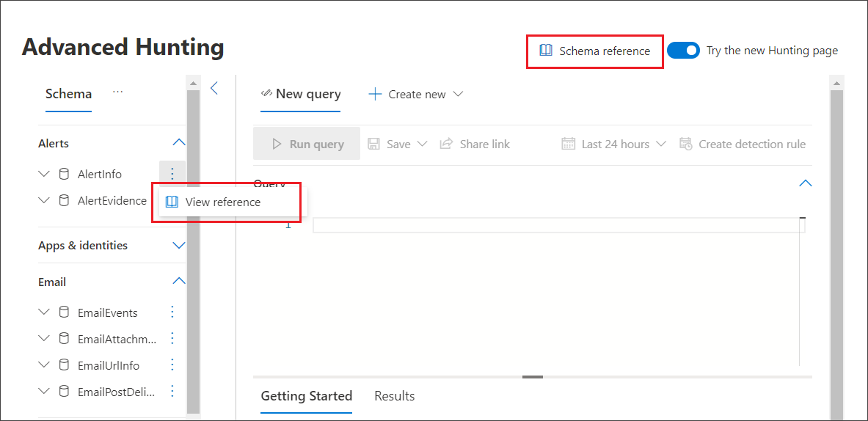868x421 pixels.
Task: Open more options for EmailEvents table
Action: [172, 312]
